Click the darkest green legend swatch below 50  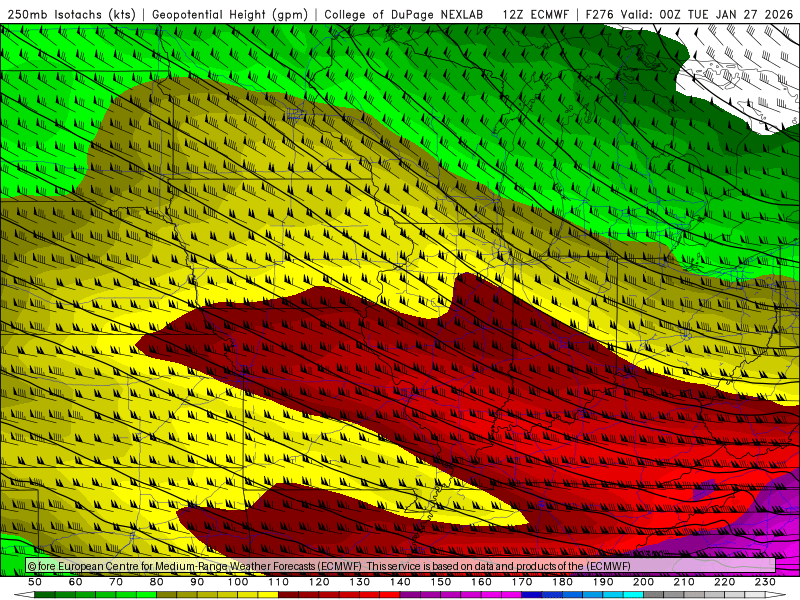[x=44, y=594]
